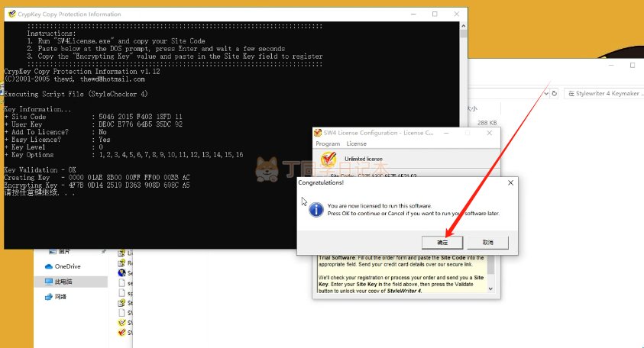644x348 pixels.
Task: Click 'Executing Script File (StyleChecker 4)' line
Action: (x=76, y=94)
